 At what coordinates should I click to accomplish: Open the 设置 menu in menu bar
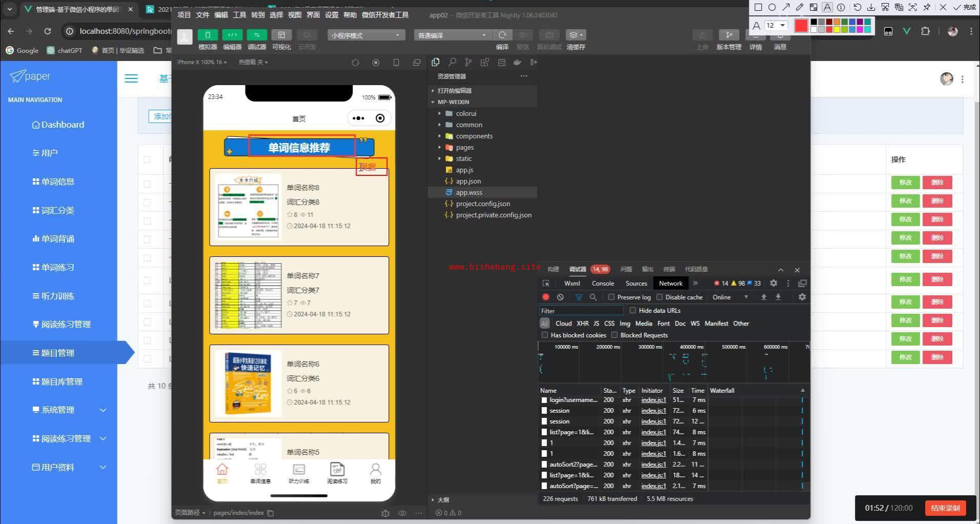pos(332,15)
